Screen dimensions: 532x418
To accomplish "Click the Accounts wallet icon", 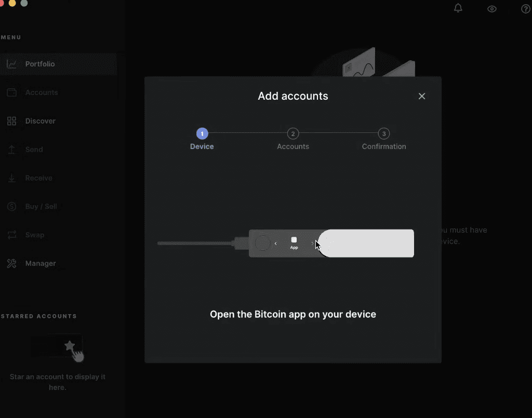I will [11, 92].
